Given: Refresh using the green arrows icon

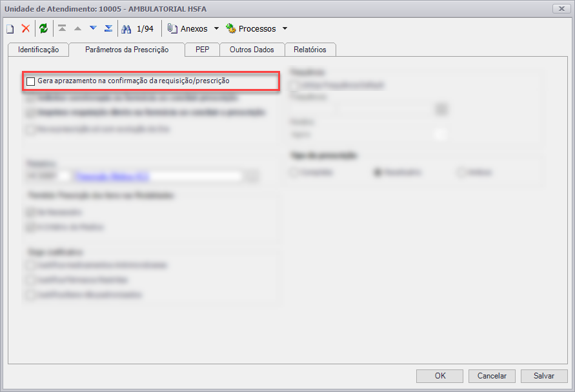Looking at the screenshot, I should tap(44, 28).
